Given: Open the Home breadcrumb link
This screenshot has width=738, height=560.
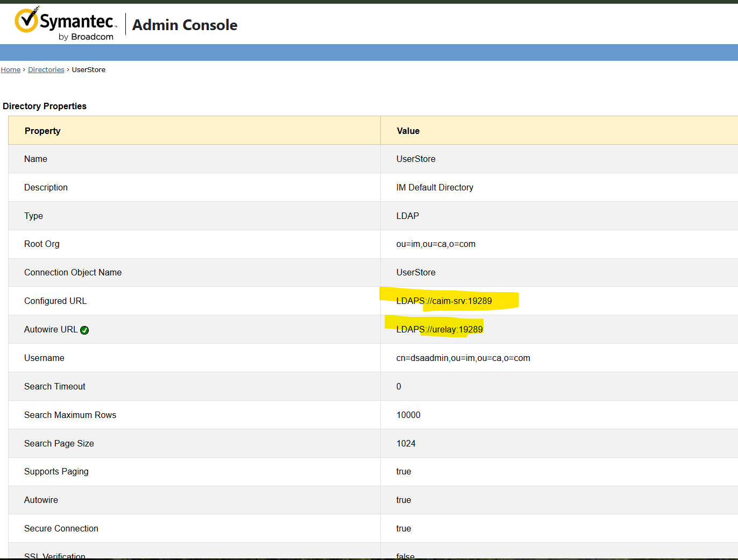Looking at the screenshot, I should pos(11,70).
